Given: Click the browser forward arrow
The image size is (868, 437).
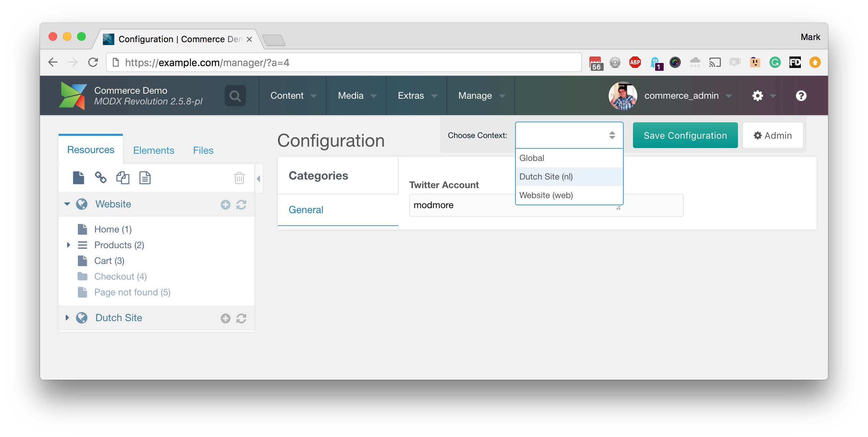Looking at the screenshot, I should (73, 62).
